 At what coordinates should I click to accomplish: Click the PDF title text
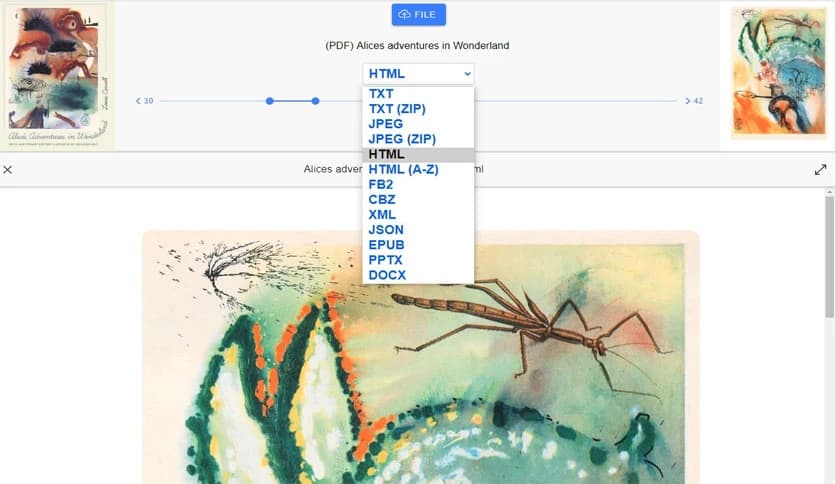click(x=417, y=46)
